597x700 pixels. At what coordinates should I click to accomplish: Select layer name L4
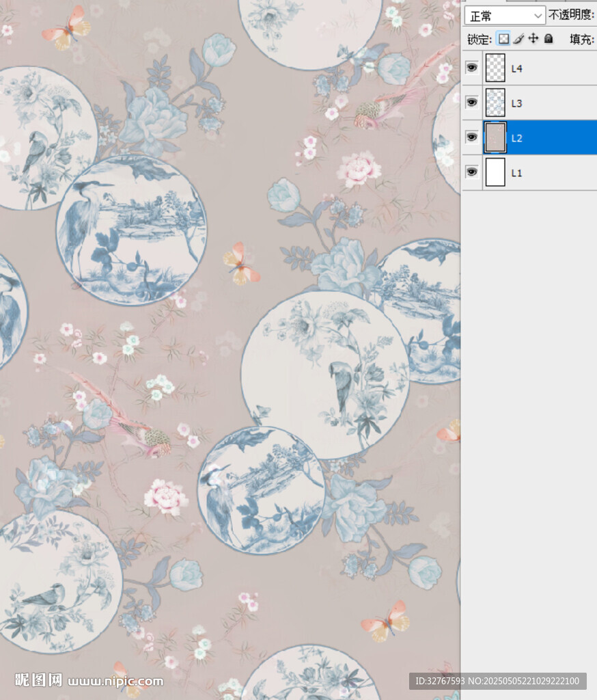coord(516,68)
